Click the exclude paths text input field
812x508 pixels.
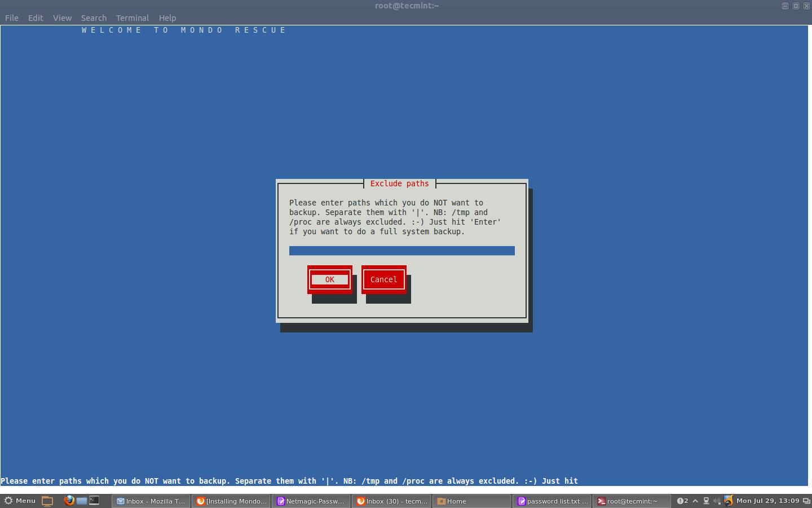pos(401,251)
